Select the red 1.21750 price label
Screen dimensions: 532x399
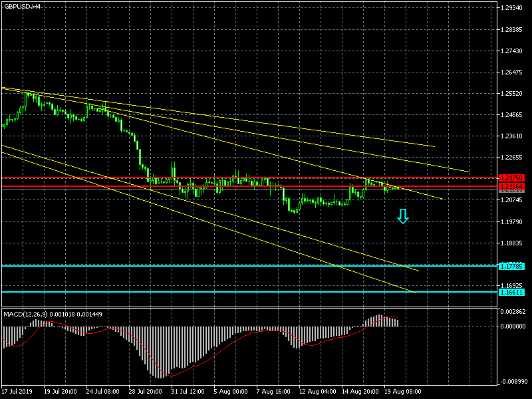pos(511,178)
